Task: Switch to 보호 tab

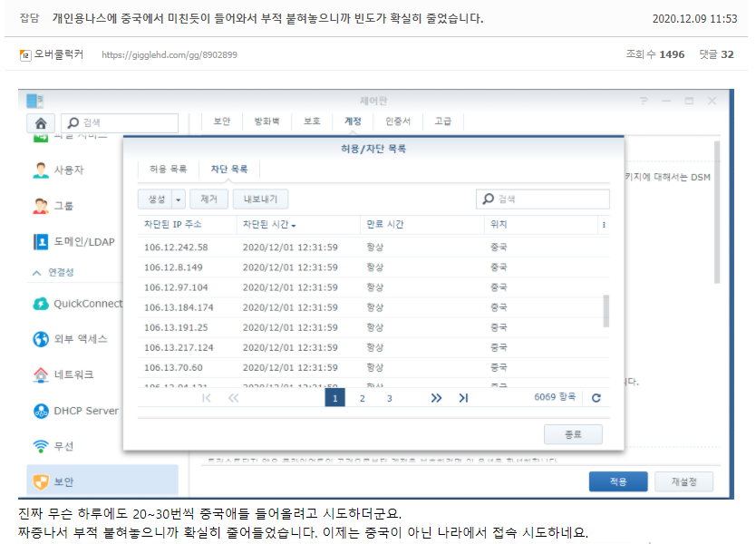Action: 312,121
